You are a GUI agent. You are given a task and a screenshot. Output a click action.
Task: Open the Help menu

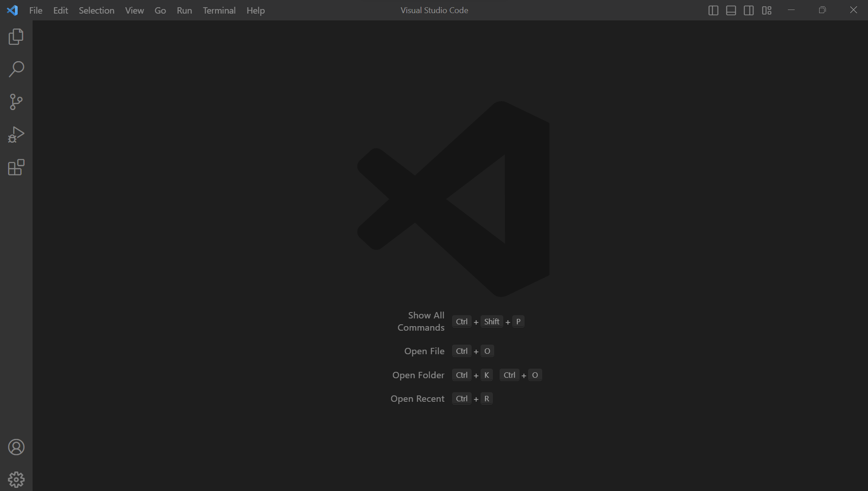click(x=256, y=10)
